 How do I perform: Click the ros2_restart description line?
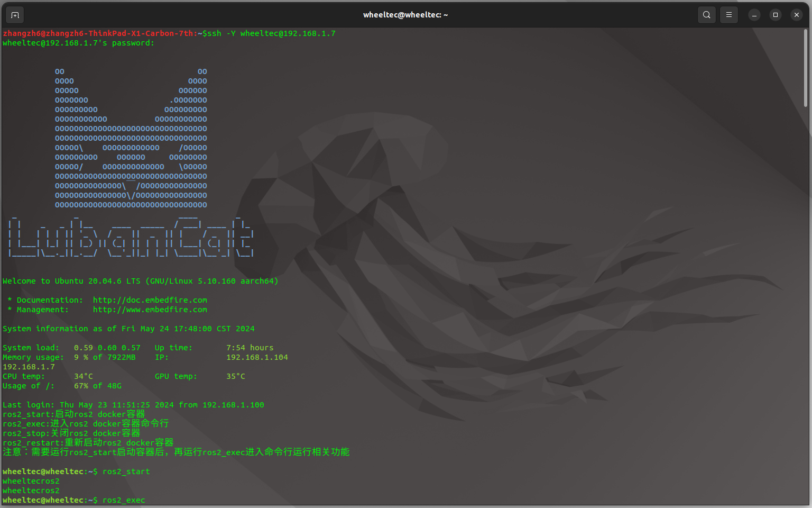coord(88,443)
